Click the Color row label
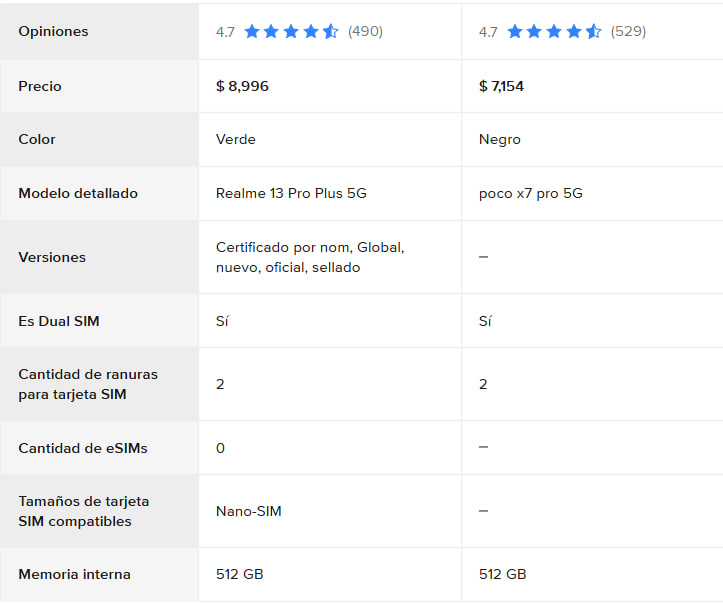This screenshot has width=723, height=603. [37, 139]
